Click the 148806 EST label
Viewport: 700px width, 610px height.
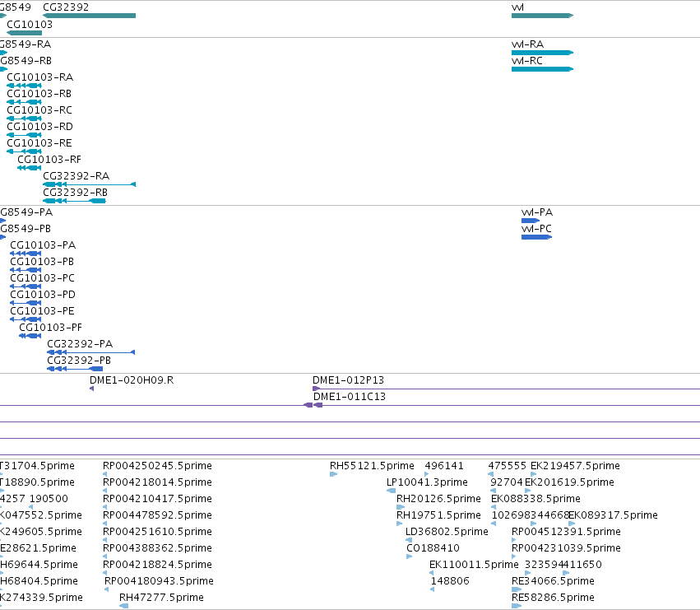point(450,581)
